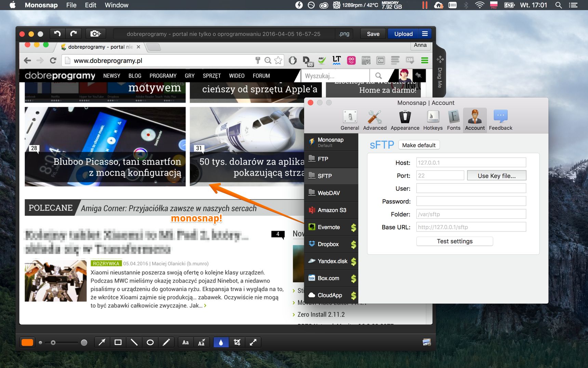Click the Wi-Fi icon in menu bar
Viewport: 588px width, 368px height.
(x=480, y=5)
